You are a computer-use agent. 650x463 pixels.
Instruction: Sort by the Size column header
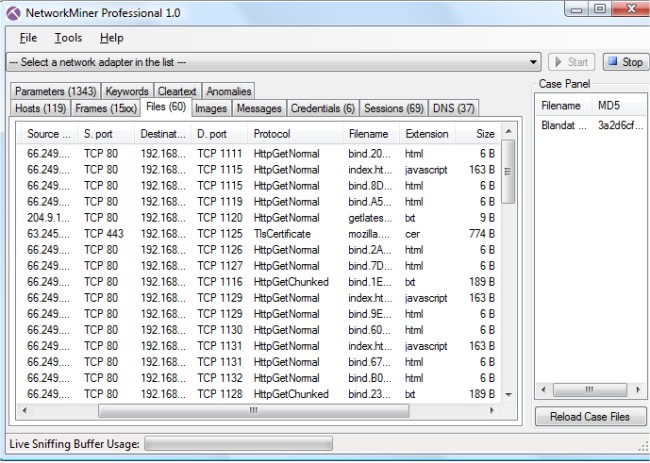coord(478,134)
